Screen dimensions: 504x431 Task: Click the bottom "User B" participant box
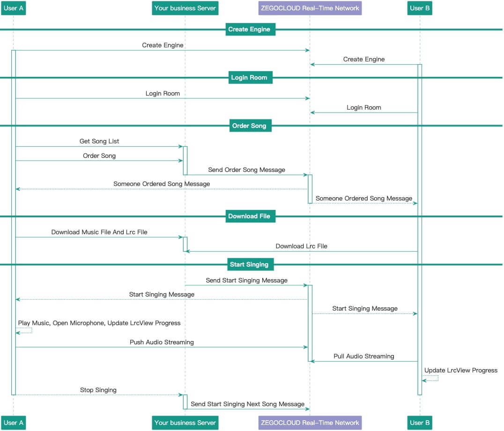coord(420,423)
